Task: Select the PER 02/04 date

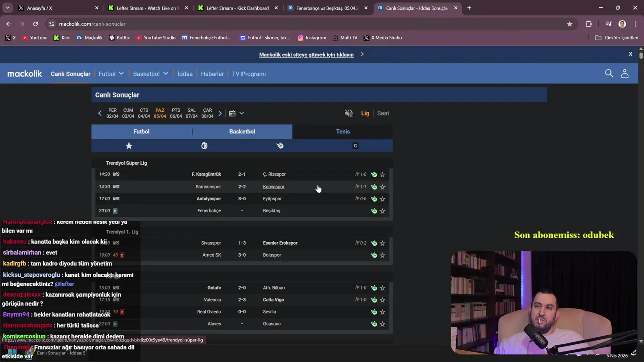Action: click(112, 113)
